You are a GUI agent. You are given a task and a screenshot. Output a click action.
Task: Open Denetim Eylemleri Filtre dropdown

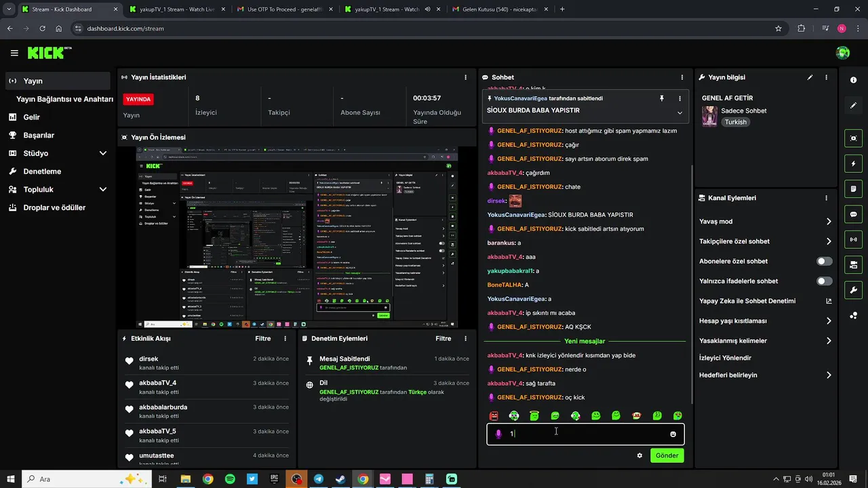point(443,338)
